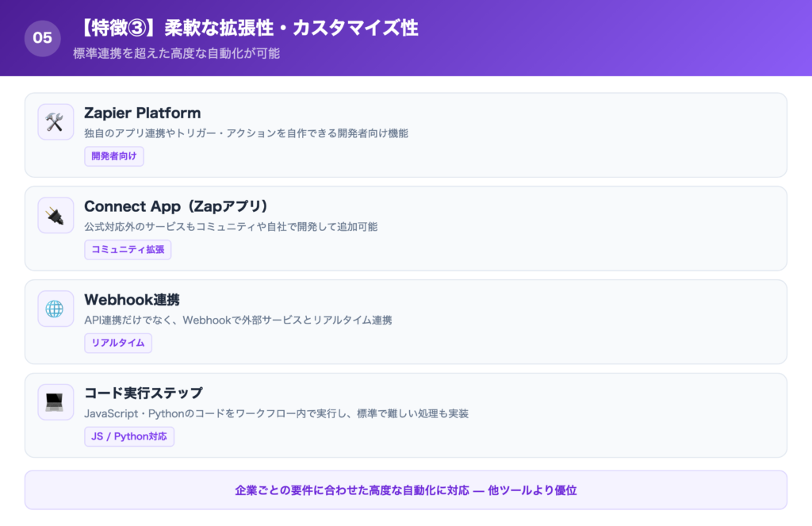Viewport: 812px width, 526px height.
Task: Toggle the コミュニティ拡張 tag
Action: [x=128, y=249]
